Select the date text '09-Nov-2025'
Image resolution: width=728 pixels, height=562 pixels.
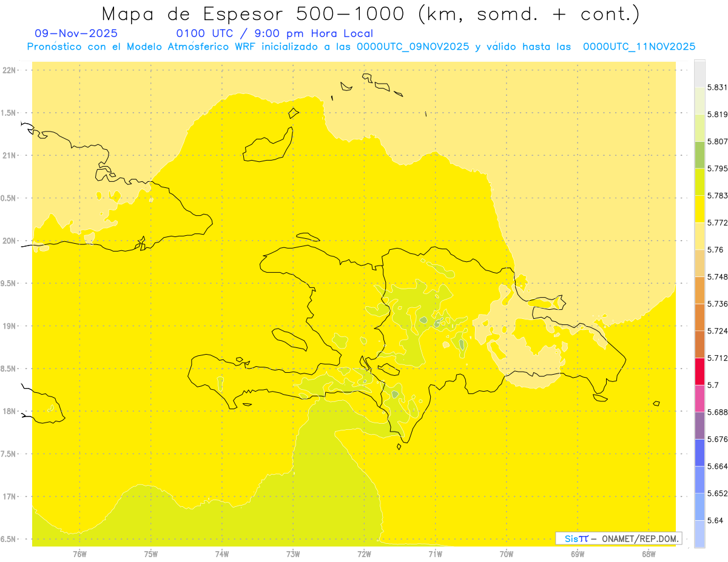point(76,33)
